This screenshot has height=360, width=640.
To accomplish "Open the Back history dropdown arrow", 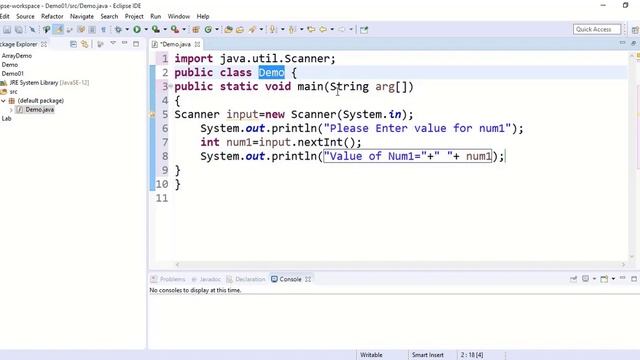I will pyautogui.click(x=332, y=29).
